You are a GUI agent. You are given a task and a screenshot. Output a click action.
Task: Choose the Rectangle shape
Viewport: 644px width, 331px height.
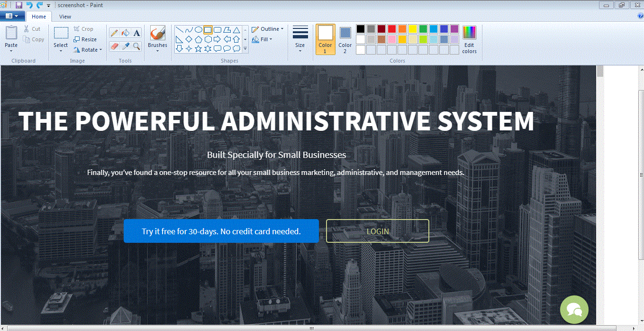tap(208, 30)
